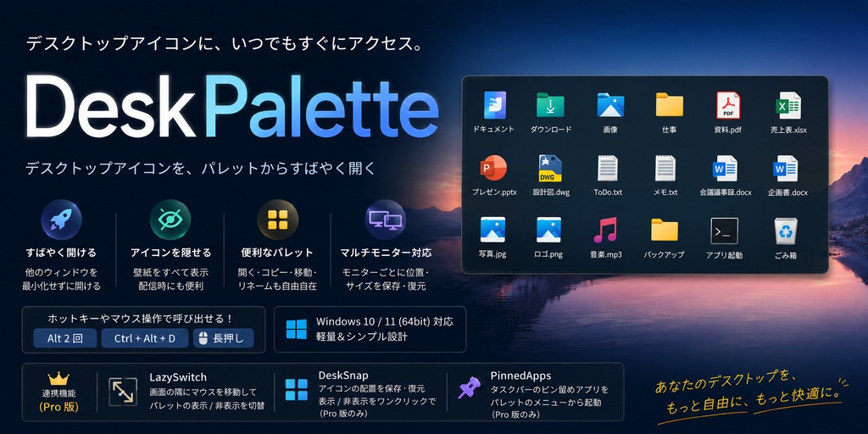Viewport: 868px width, 434px height.
Task: Open the 音楽.mp3 music note icon
Action: coord(605,230)
